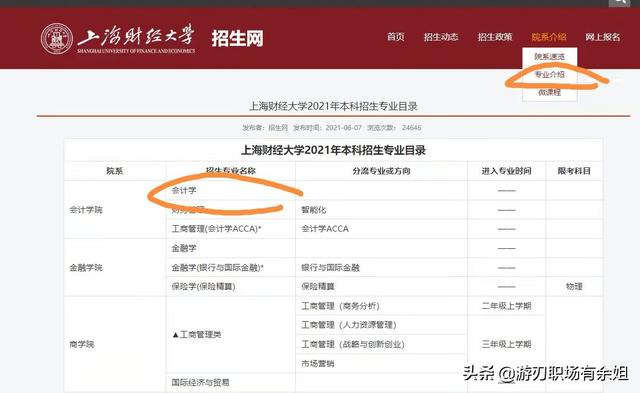The width and height of the screenshot is (640, 393).
Task: Click the 招生网 site title
Action: [237, 39]
